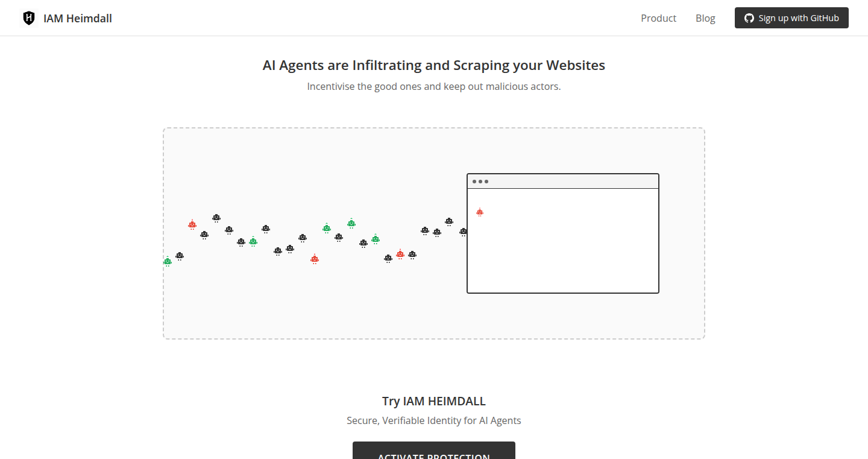Click the lowest red robot in the swarm
Image resolution: width=868 pixels, height=459 pixels.
point(314,259)
